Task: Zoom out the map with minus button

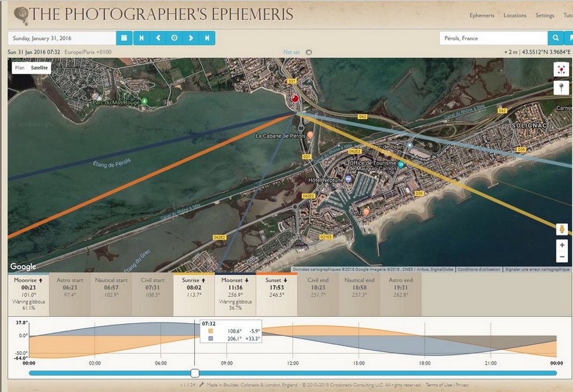Action: coord(562,257)
